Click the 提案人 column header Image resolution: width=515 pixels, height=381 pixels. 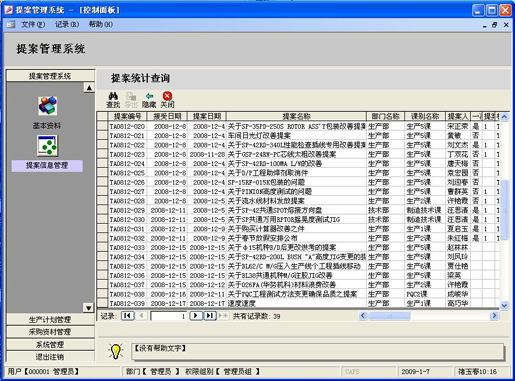coord(458,116)
